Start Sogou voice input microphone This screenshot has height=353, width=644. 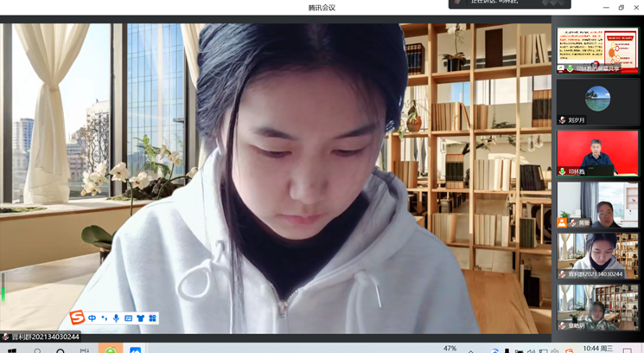[x=116, y=318]
